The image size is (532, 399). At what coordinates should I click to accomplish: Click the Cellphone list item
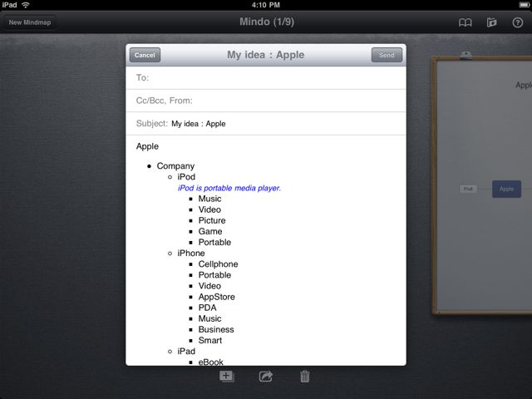[x=218, y=264]
